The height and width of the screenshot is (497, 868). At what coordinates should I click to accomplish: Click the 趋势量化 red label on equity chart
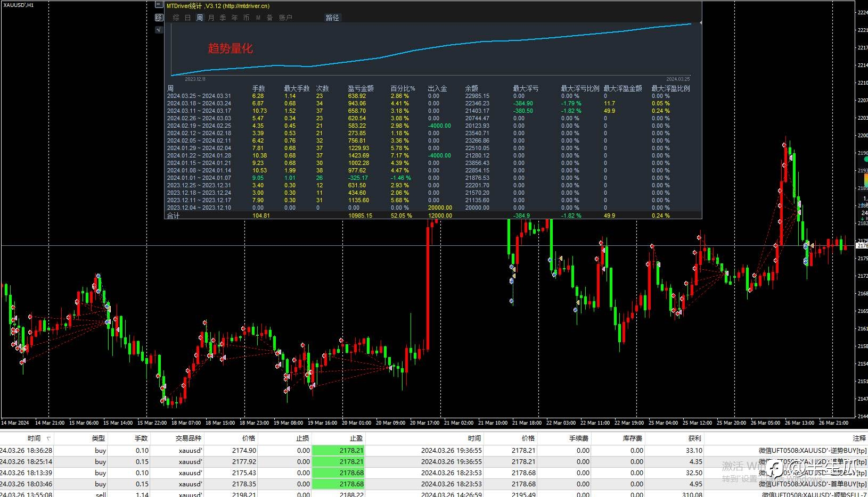(230, 48)
